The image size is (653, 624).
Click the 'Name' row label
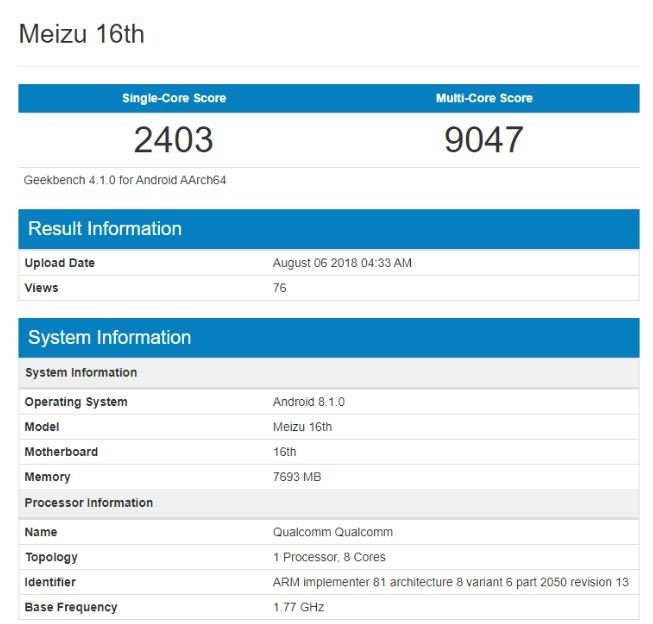tap(41, 532)
